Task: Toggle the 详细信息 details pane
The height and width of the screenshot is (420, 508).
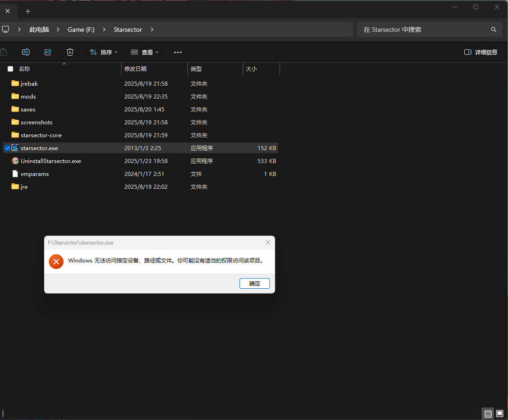Action: (x=481, y=52)
